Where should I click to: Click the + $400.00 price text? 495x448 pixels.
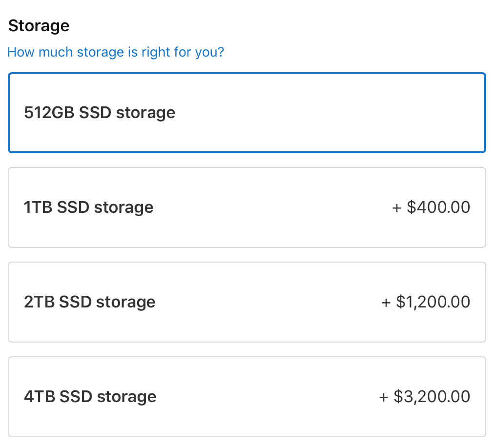(x=431, y=207)
